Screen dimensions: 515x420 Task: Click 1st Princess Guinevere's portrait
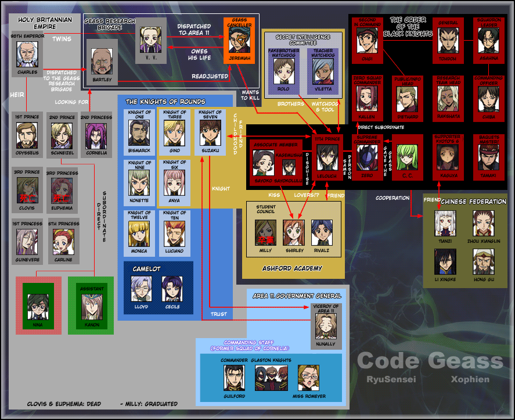click(27, 242)
